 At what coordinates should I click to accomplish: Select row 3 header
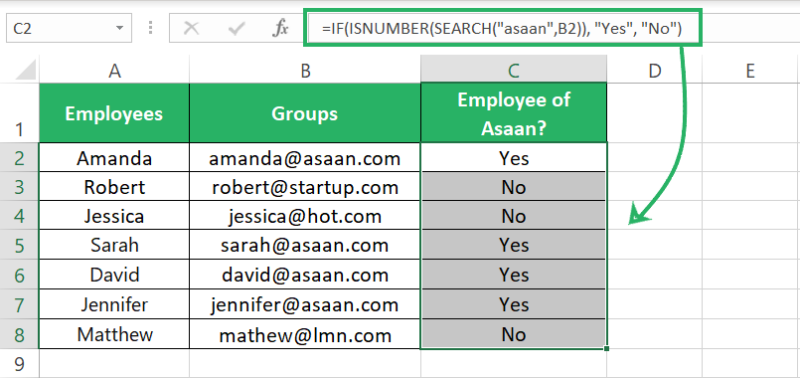(x=19, y=187)
